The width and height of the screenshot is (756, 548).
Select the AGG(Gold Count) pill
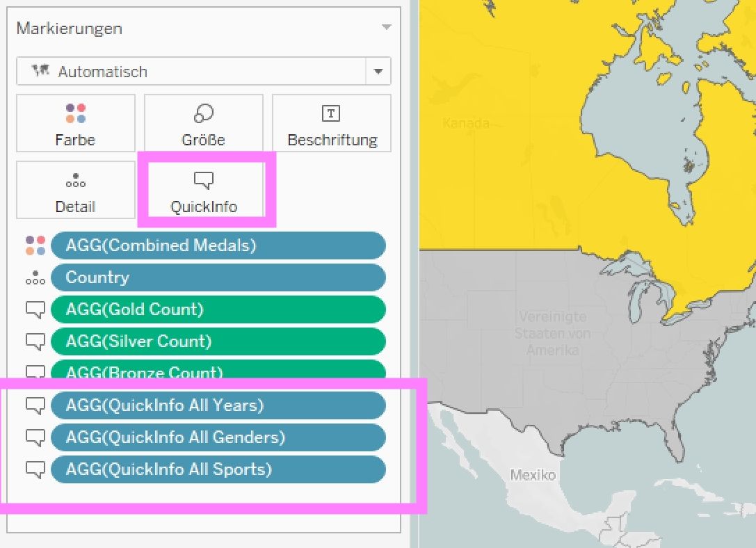218,309
